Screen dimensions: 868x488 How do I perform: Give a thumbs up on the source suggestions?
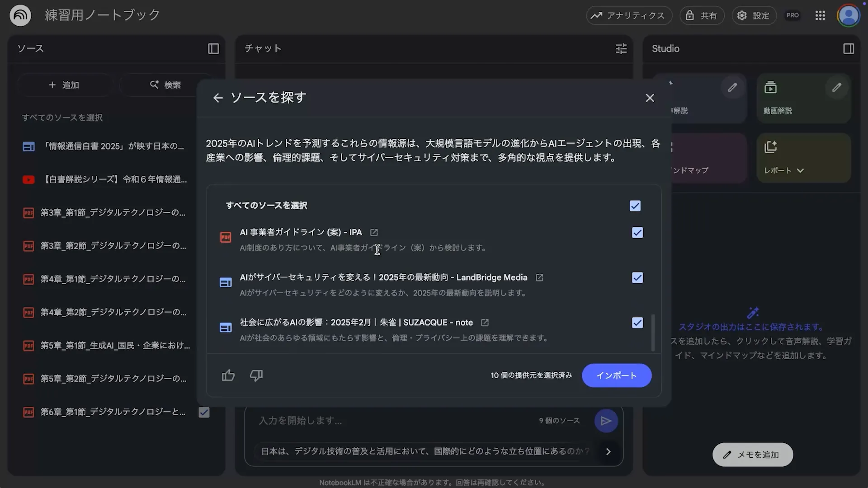tap(228, 375)
